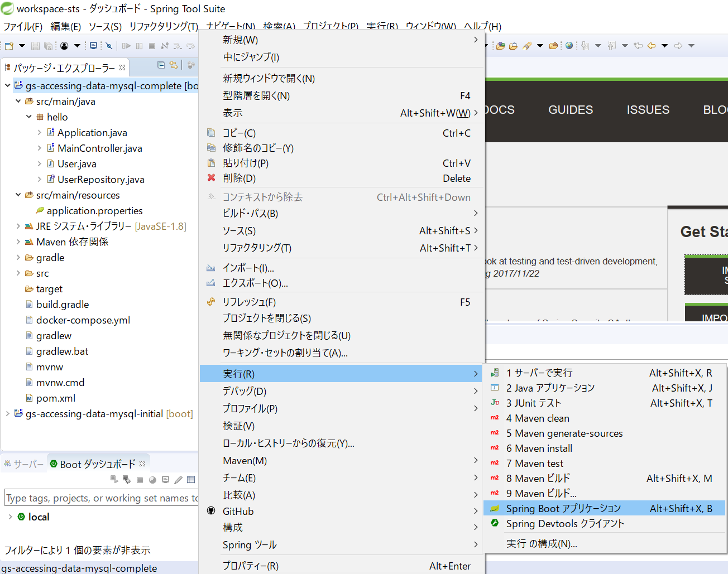This screenshot has height=574, width=728.
Task: Click the Open Type folder toolbar icon
Action: tap(513, 46)
